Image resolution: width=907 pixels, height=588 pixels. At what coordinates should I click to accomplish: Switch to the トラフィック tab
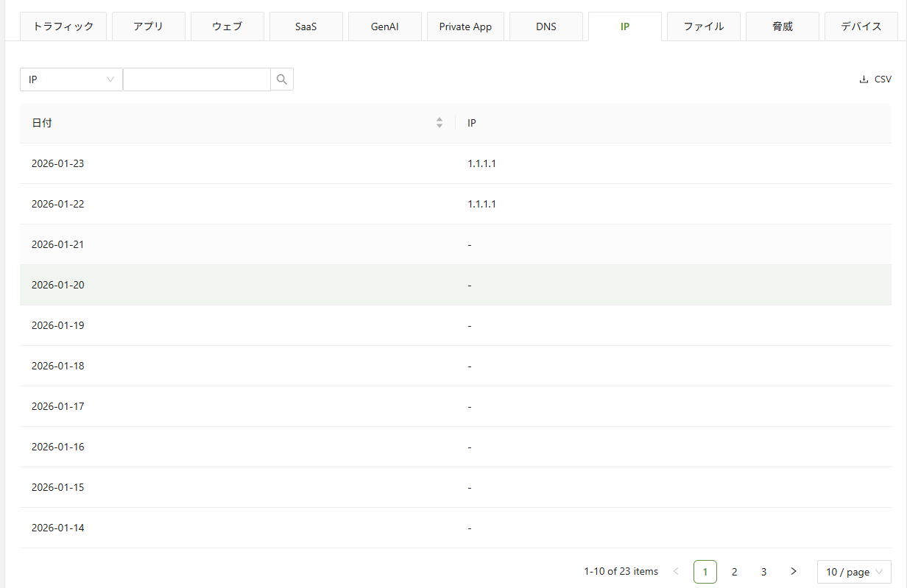[x=63, y=26]
